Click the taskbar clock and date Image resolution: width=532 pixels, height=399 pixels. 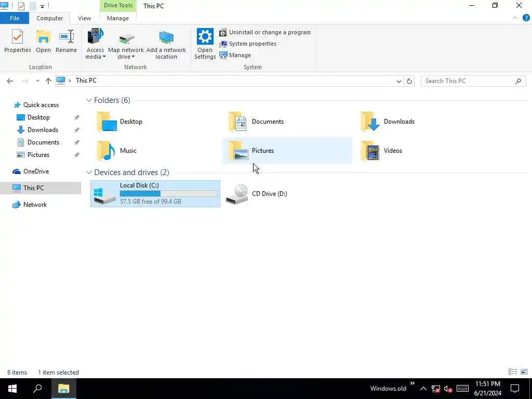(487, 389)
